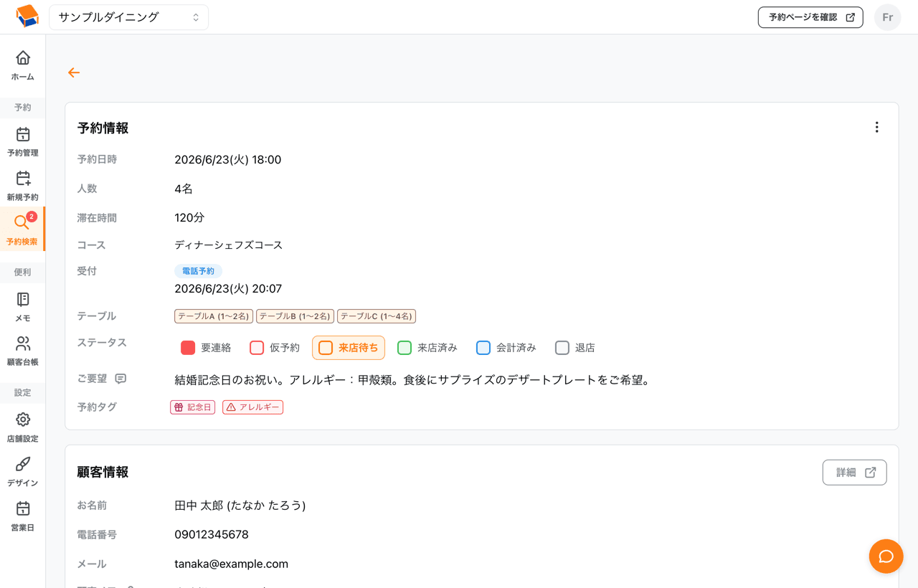This screenshot has width=918, height=588.
Task: Click the received time 2026/6/23(火) 20:07
Action: (228, 289)
